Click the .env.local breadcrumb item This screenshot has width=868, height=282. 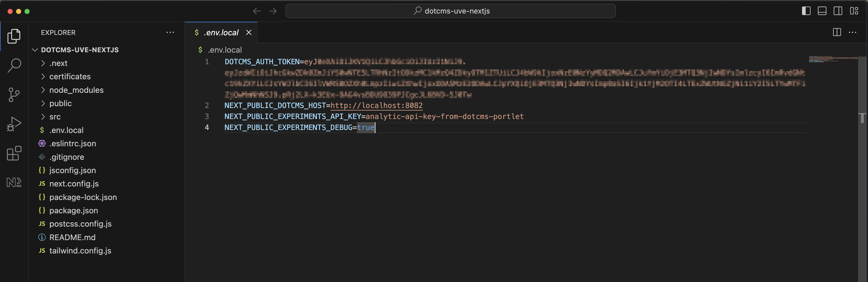click(220, 50)
